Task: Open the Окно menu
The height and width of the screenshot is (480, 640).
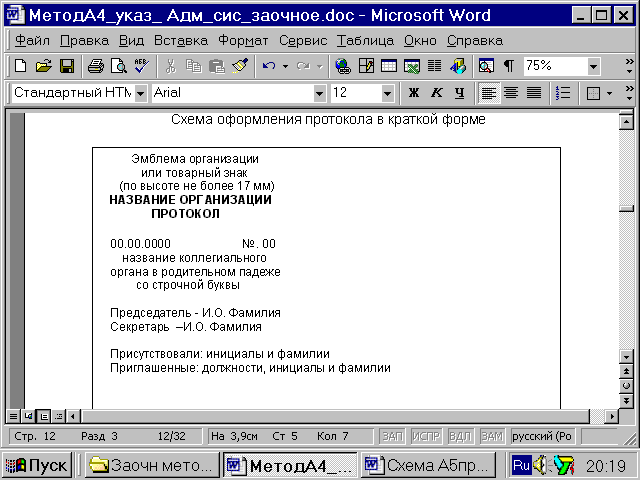Action: (x=420, y=40)
